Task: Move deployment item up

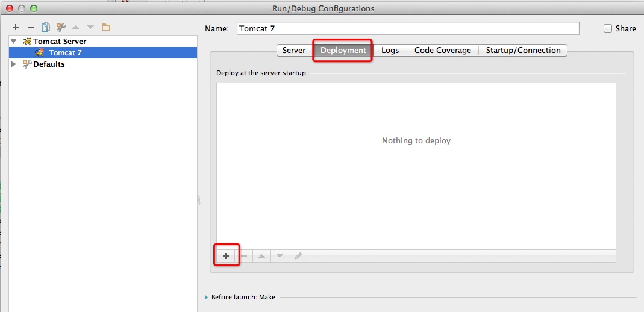Action: [x=261, y=256]
